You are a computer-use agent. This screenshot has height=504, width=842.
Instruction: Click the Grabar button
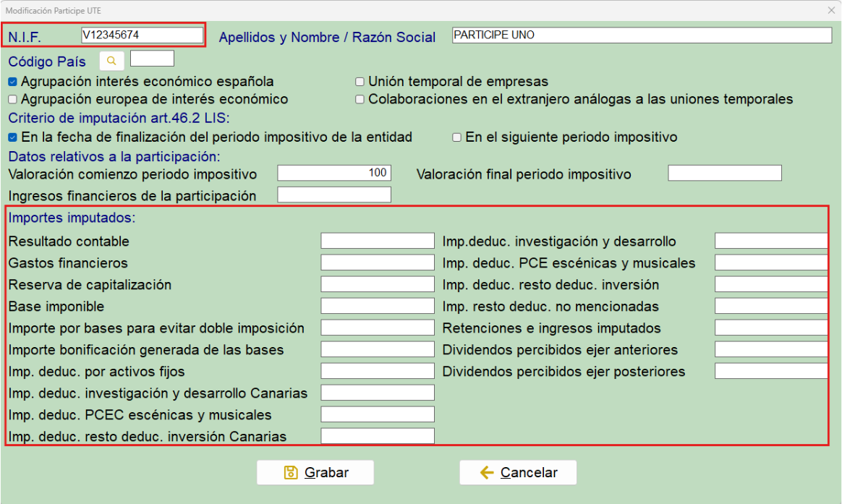[315, 472]
